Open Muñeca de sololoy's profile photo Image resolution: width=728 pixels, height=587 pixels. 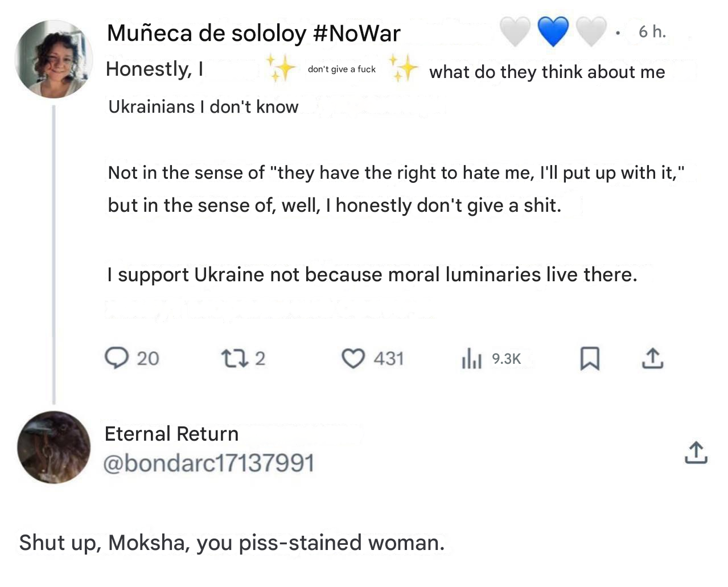(x=54, y=59)
